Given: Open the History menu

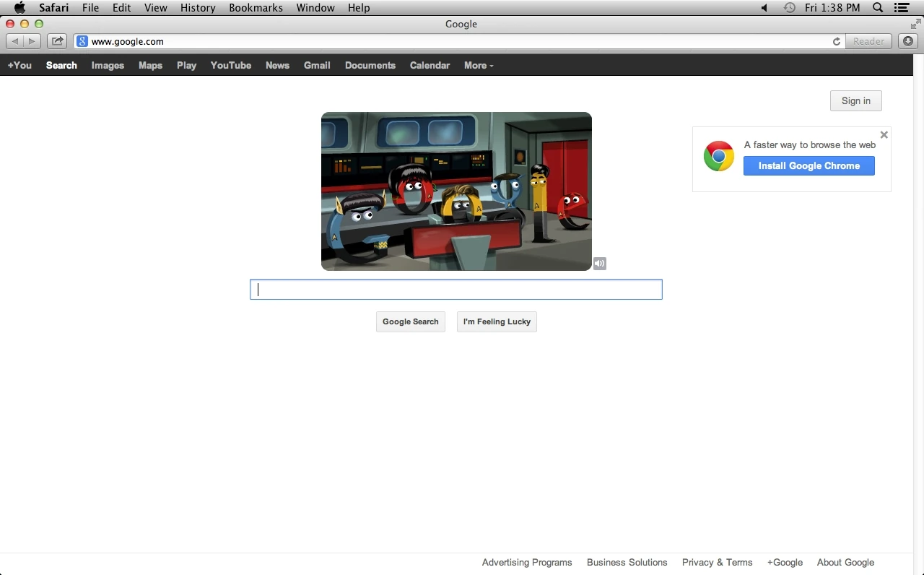Looking at the screenshot, I should 198,8.
